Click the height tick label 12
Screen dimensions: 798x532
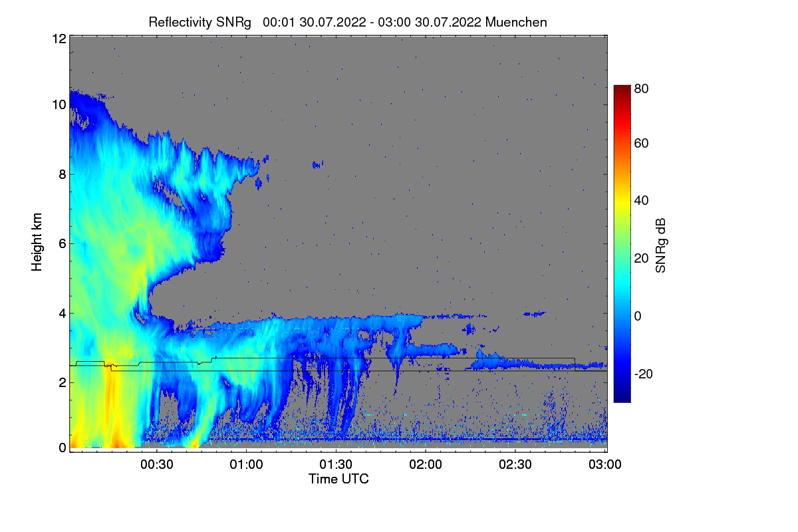58,39
